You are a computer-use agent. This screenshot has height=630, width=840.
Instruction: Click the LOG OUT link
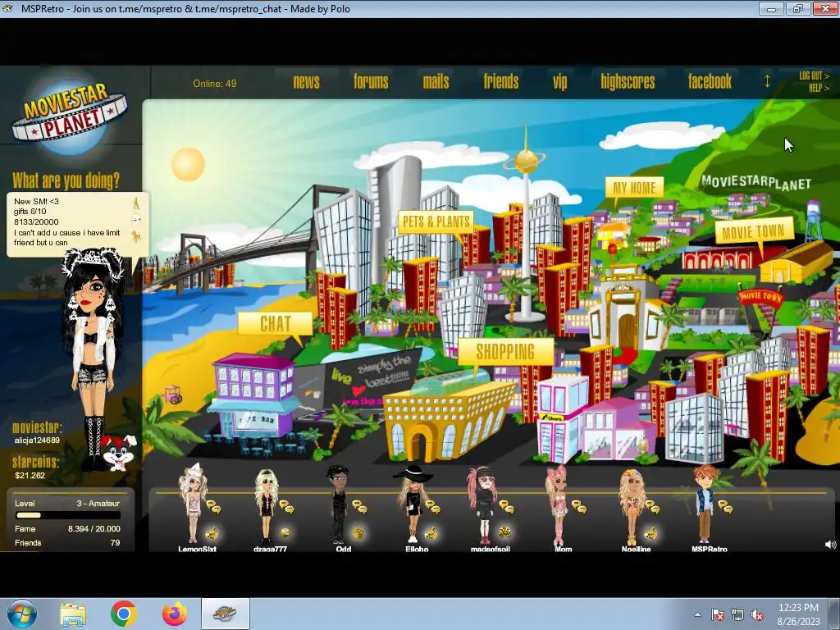[x=815, y=75]
